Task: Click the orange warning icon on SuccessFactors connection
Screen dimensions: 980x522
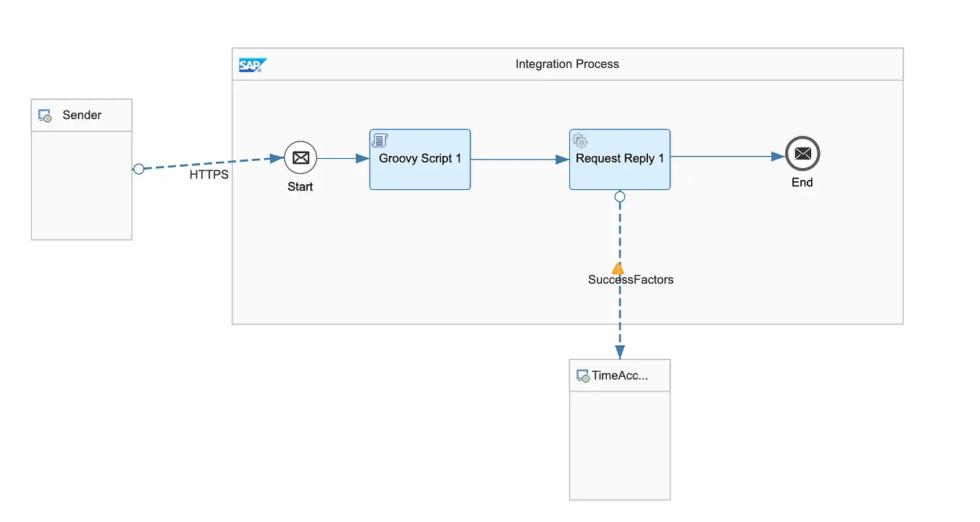Action: [x=618, y=269]
